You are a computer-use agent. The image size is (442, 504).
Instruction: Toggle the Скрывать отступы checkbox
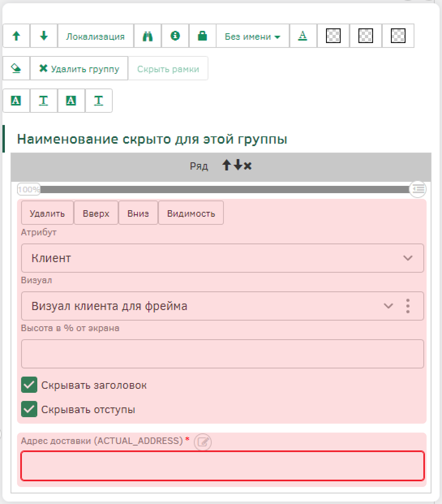(x=29, y=409)
